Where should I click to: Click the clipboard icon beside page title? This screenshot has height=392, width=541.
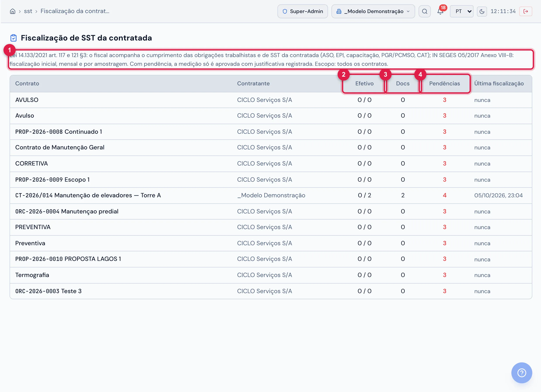(14, 38)
